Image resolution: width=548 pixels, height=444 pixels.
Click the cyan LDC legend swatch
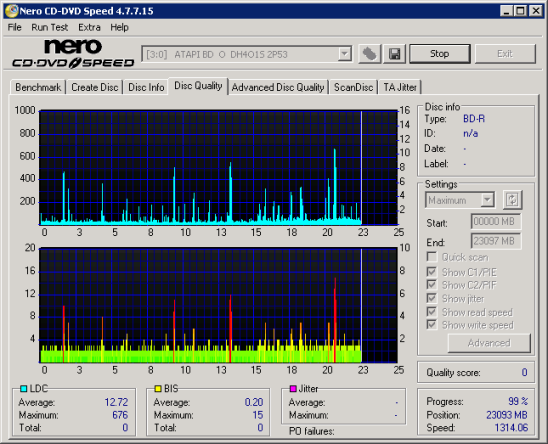point(24,389)
